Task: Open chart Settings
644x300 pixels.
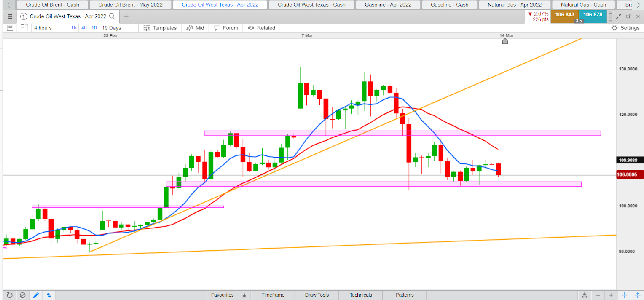Action: [x=625, y=28]
